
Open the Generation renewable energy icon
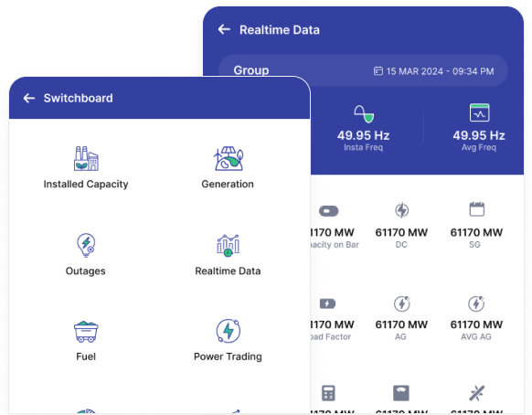tap(228, 158)
